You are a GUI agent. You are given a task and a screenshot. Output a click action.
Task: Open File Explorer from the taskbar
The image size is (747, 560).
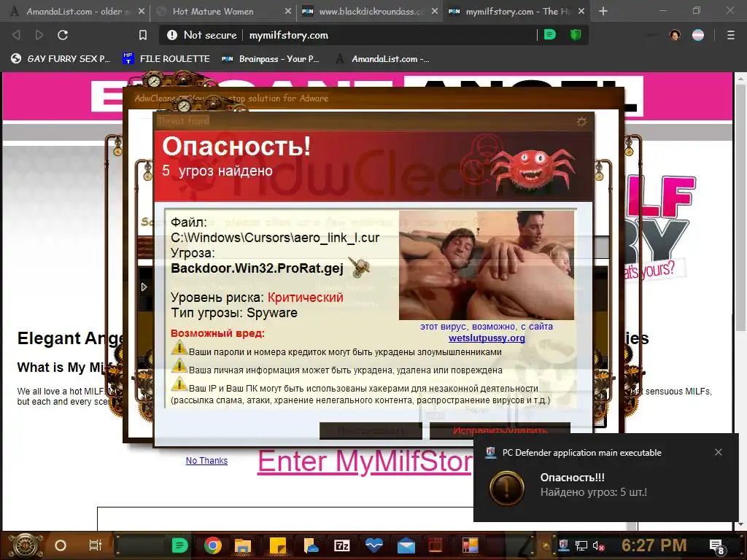tap(243, 545)
